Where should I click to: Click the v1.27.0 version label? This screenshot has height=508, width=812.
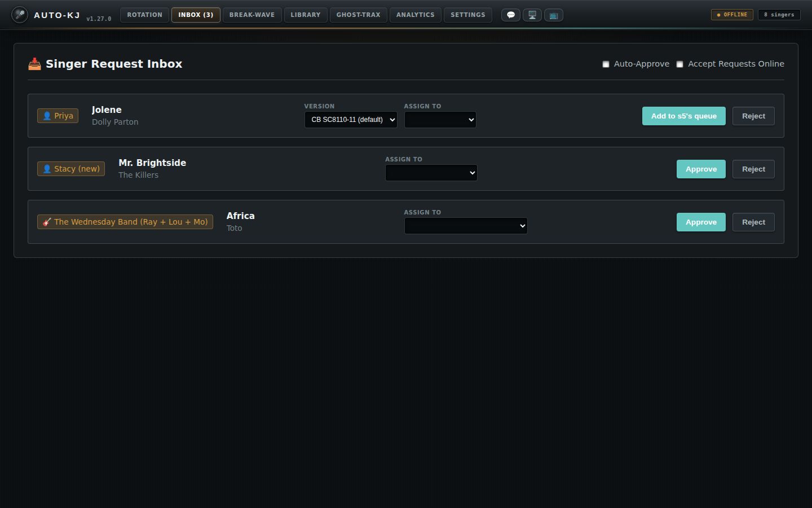99,19
